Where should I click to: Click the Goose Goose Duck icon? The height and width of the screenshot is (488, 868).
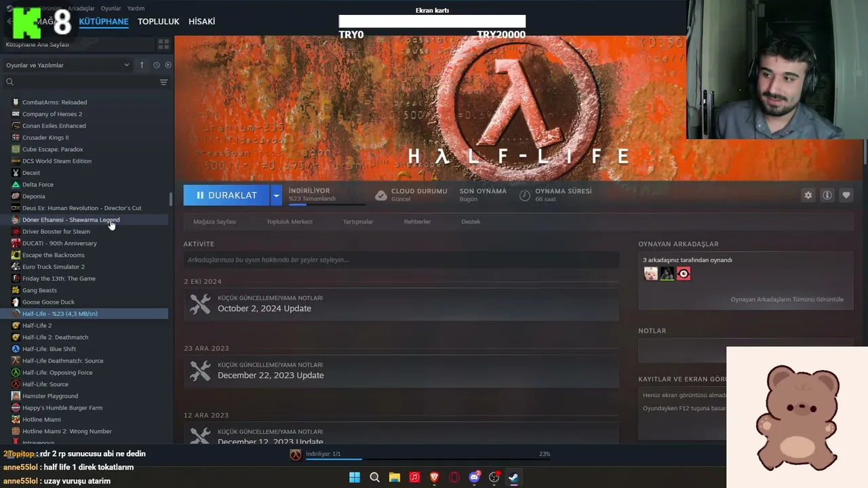[x=16, y=302]
